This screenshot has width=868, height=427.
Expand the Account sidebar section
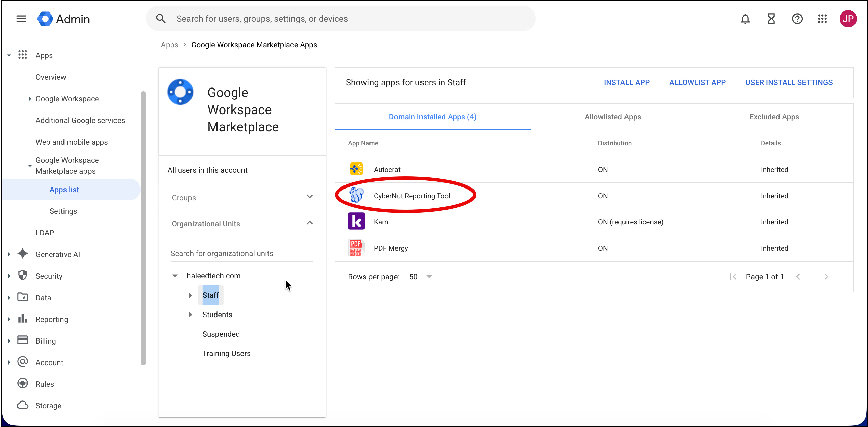(x=9, y=362)
